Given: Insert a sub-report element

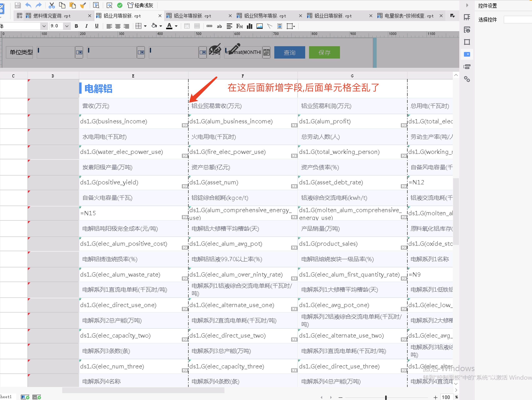Looking at the screenshot, I should (x=280, y=26).
